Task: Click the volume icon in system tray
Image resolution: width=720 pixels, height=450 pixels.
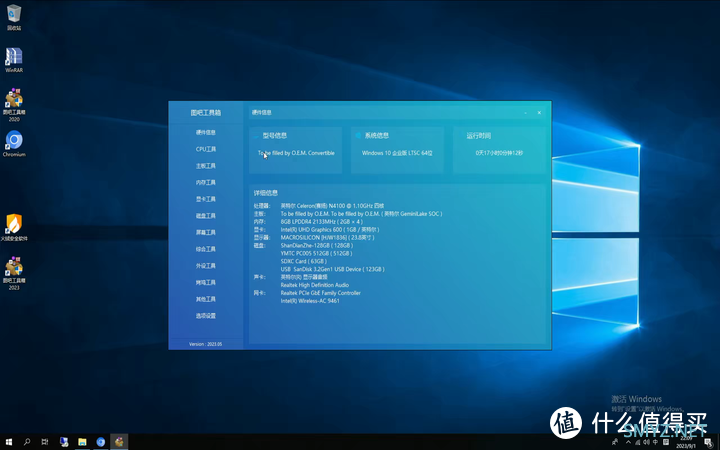Action: click(647, 442)
